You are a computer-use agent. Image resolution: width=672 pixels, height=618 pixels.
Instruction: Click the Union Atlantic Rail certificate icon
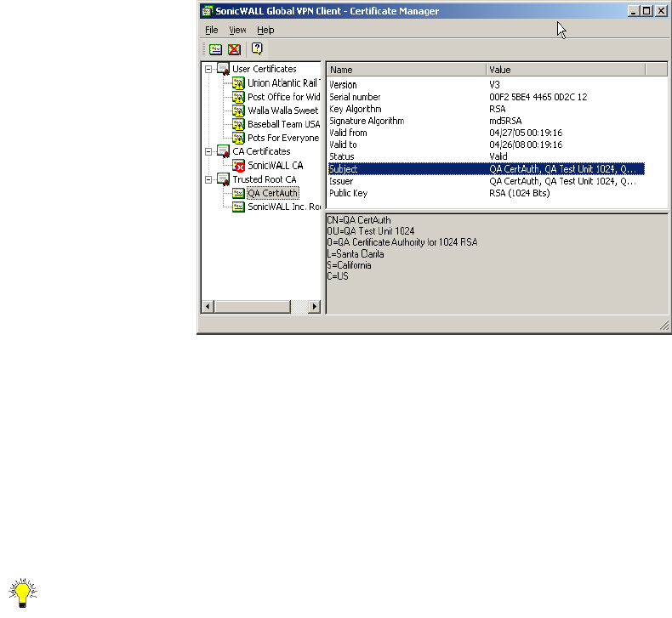click(238, 83)
